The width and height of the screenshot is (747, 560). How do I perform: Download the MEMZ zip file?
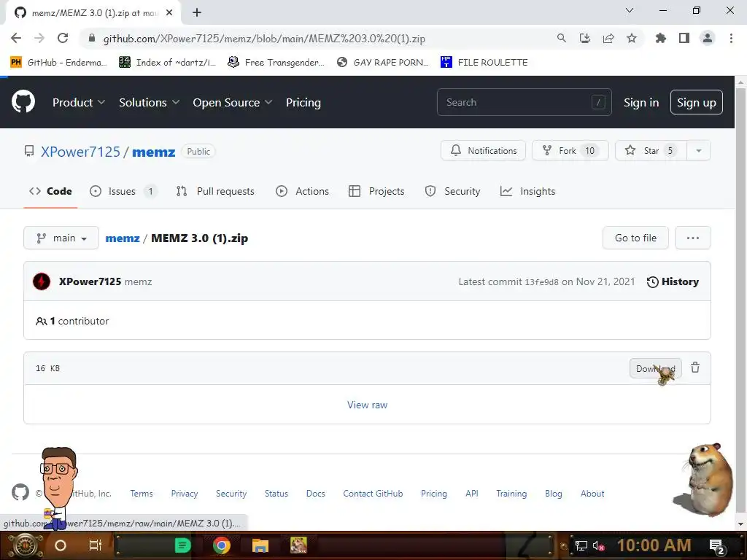655,368
